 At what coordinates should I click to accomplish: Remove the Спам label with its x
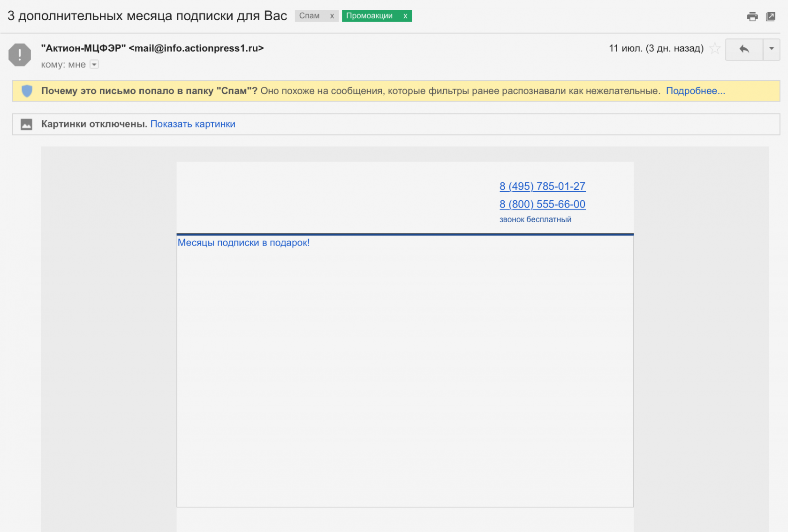[x=332, y=16]
